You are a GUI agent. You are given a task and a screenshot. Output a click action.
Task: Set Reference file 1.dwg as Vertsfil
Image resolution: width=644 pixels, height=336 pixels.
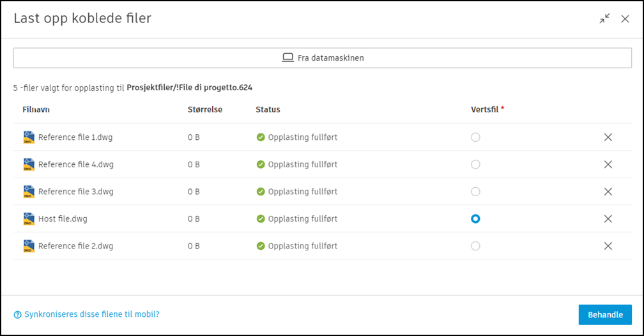coord(475,137)
